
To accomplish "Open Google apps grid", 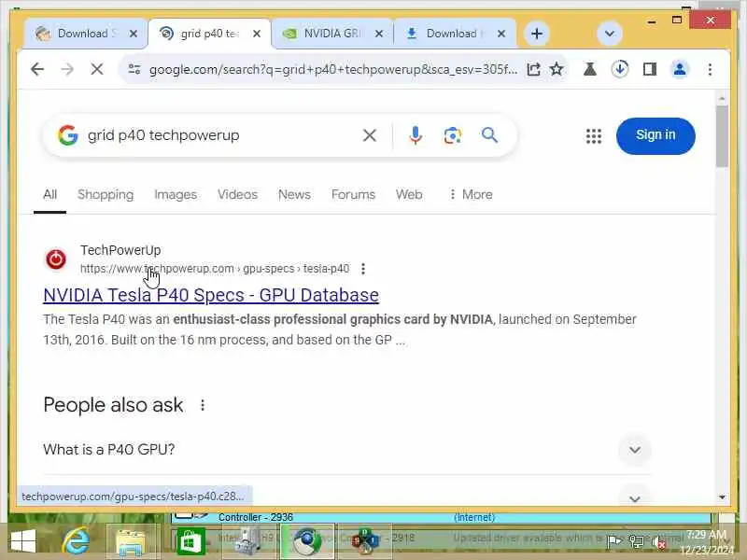I will [594, 136].
